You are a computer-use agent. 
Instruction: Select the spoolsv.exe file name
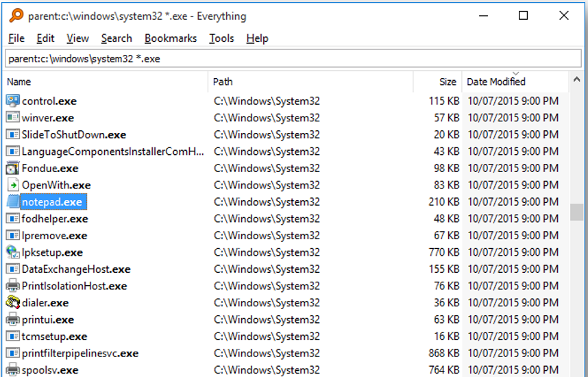coord(50,370)
